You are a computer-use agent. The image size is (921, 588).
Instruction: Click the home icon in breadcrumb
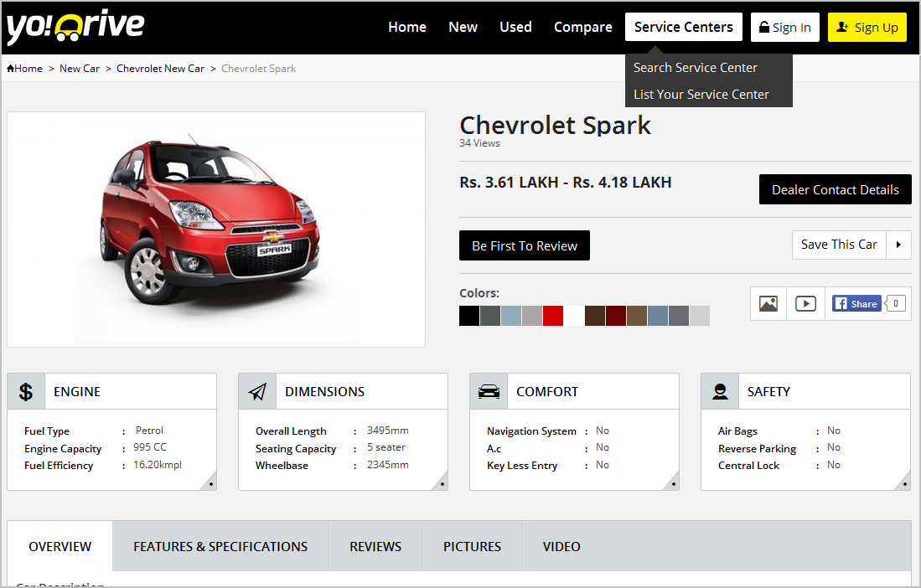[x=11, y=69]
